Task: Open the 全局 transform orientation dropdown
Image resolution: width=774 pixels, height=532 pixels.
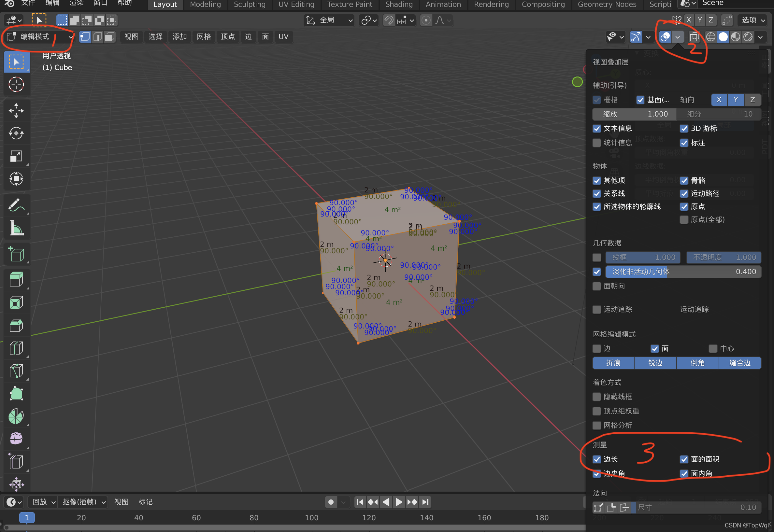Action: pos(329,20)
